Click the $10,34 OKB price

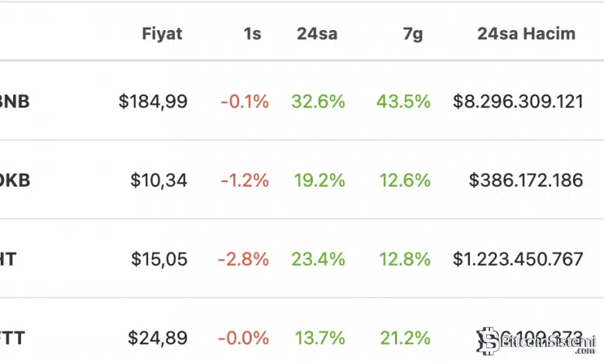click(159, 180)
